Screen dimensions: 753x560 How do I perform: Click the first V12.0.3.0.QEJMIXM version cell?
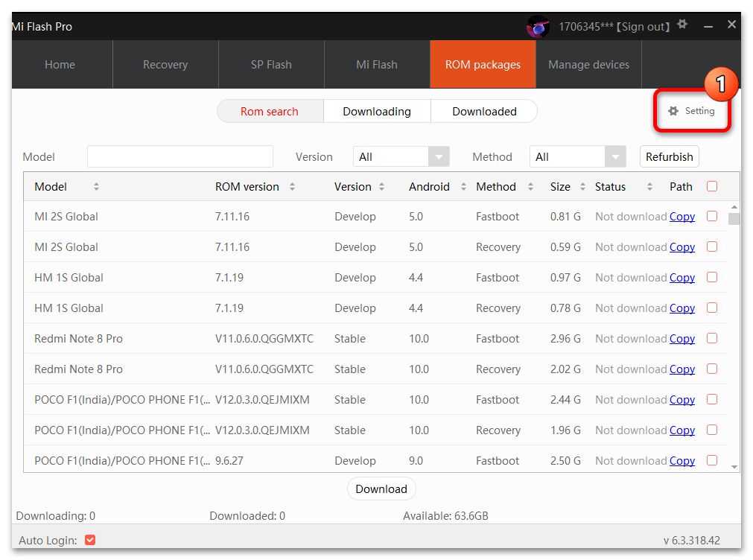262,400
